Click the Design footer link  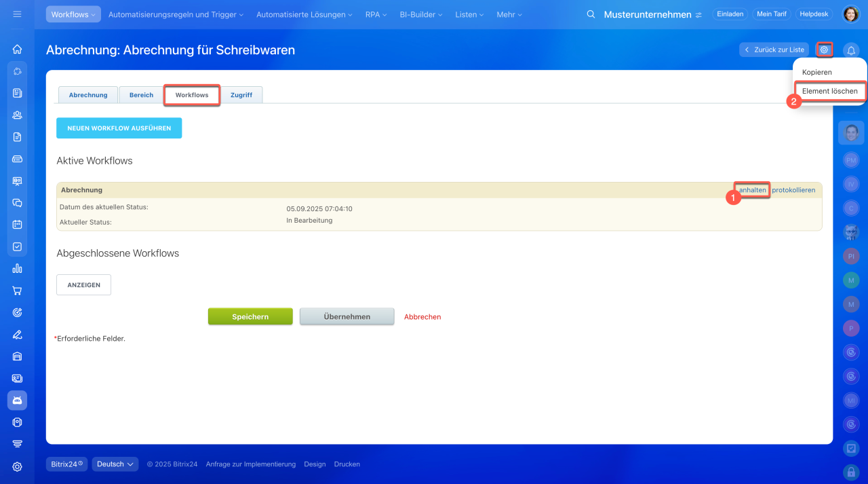pos(315,464)
